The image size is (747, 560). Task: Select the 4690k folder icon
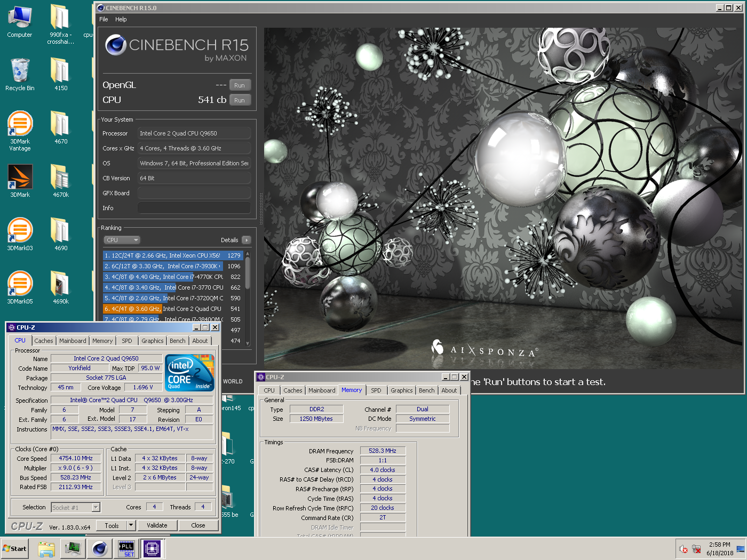tap(60, 288)
